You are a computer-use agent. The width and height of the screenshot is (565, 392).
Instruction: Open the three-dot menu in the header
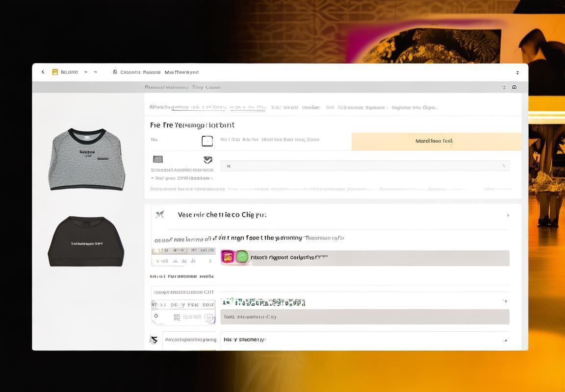[x=517, y=73]
